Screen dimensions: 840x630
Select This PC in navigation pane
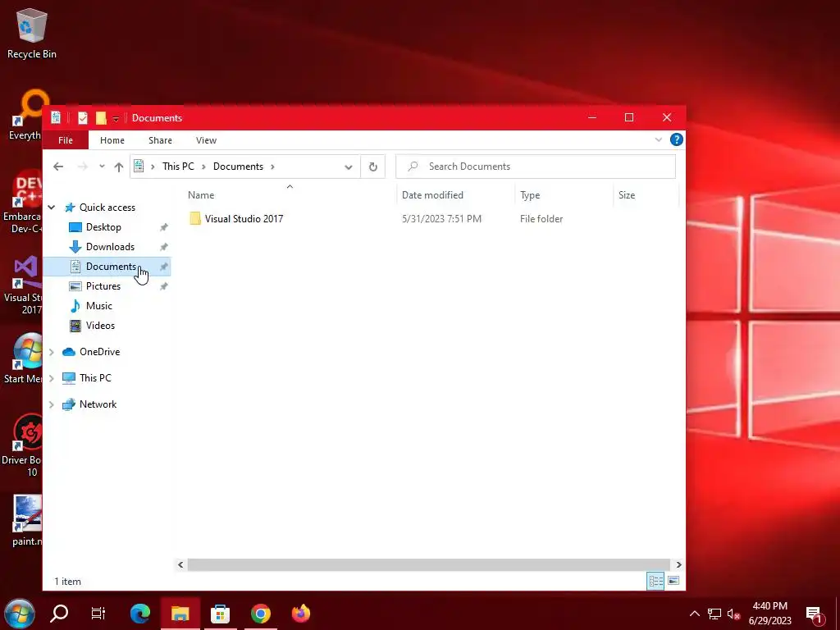95,378
